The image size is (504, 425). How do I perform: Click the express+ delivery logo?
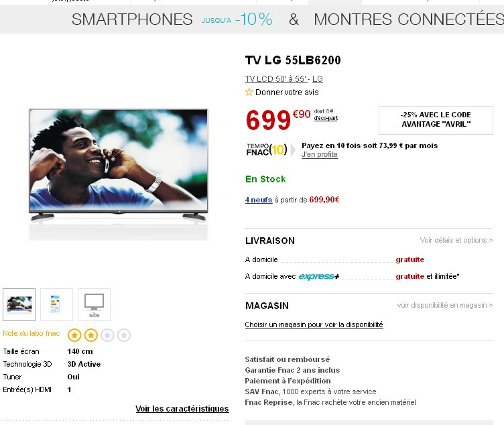tap(319, 276)
